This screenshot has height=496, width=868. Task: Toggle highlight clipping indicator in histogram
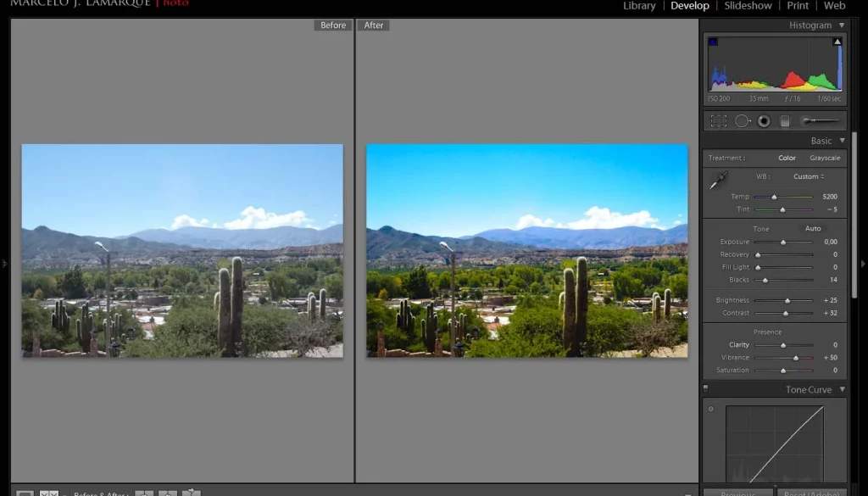click(x=837, y=42)
